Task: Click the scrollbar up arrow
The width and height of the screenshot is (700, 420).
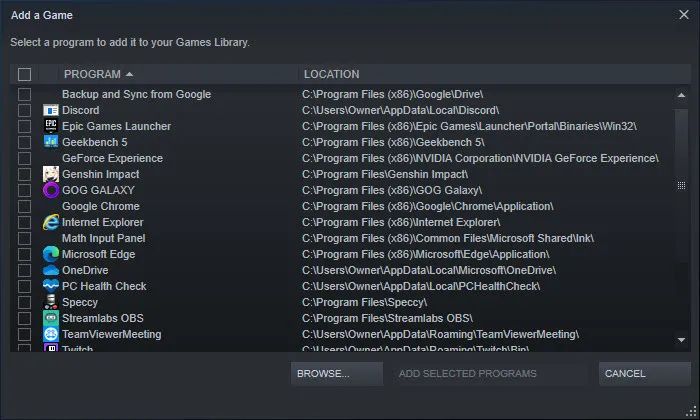Action: pos(681,95)
